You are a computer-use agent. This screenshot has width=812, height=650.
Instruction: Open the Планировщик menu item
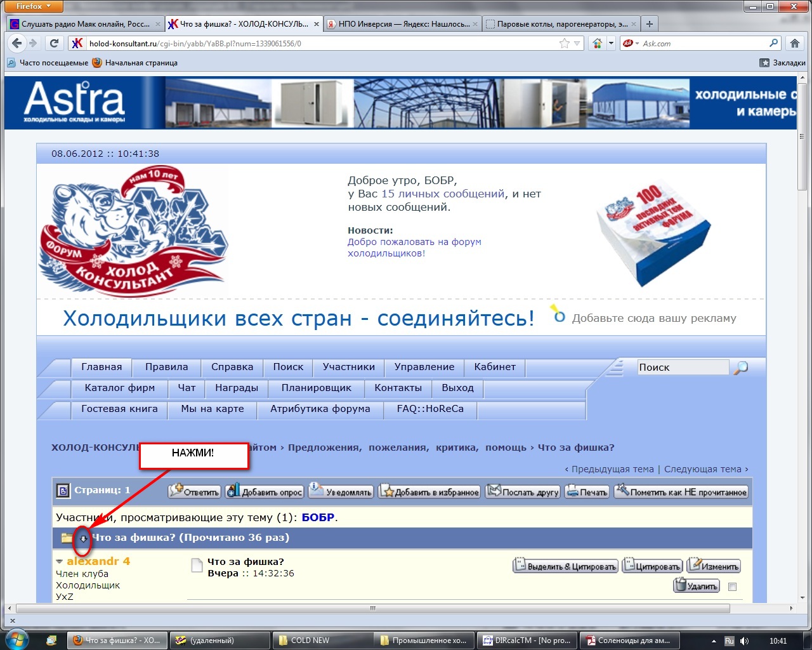[x=317, y=388]
